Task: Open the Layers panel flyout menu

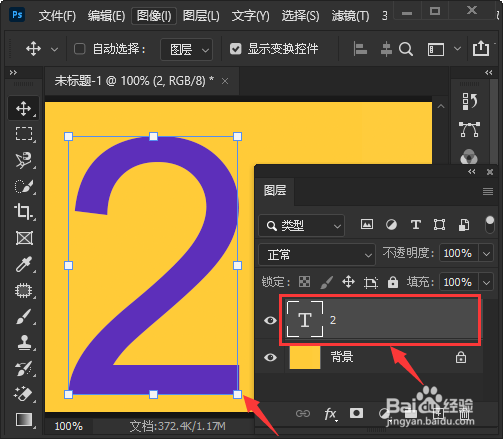Action: click(488, 191)
